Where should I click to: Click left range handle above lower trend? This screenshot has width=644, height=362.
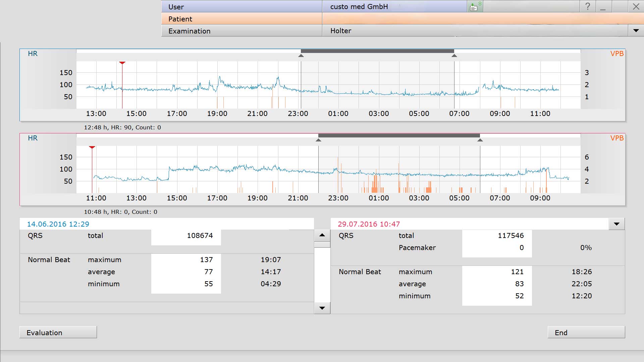pyautogui.click(x=318, y=140)
